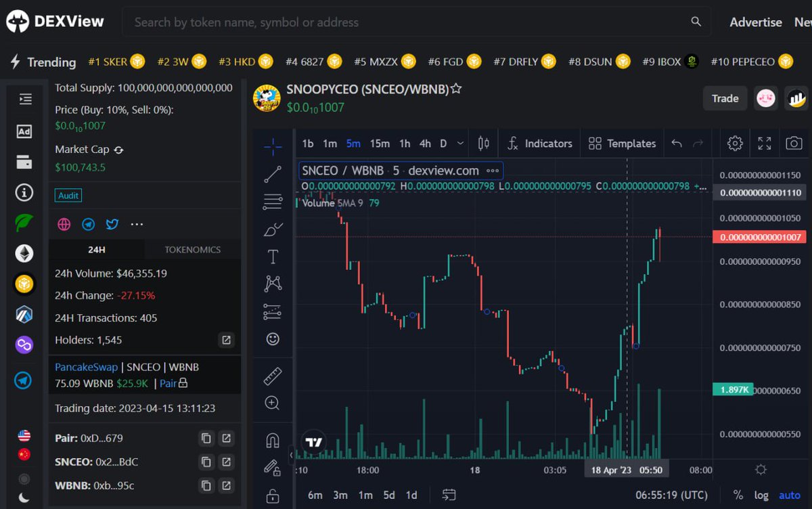812x509 pixels.
Task: Select the ruler measure tool
Action: pyautogui.click(x=273, y=376)
